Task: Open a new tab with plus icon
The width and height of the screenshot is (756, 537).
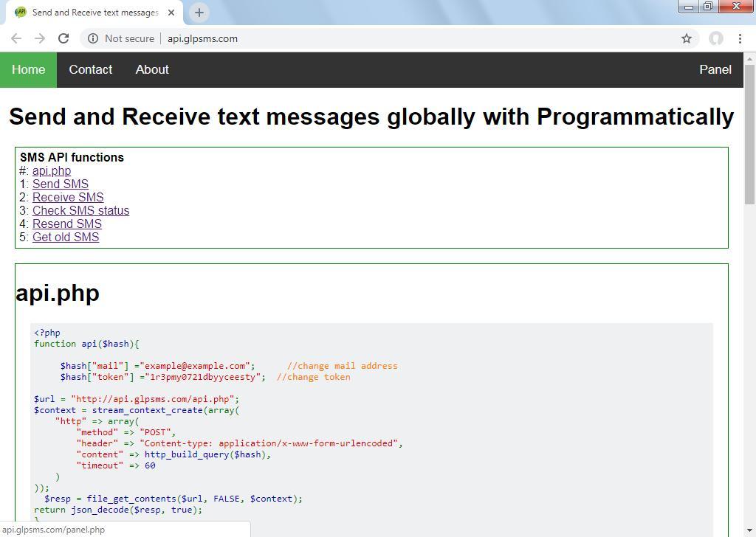Action: pyautogui.click(x=199, y=13)
